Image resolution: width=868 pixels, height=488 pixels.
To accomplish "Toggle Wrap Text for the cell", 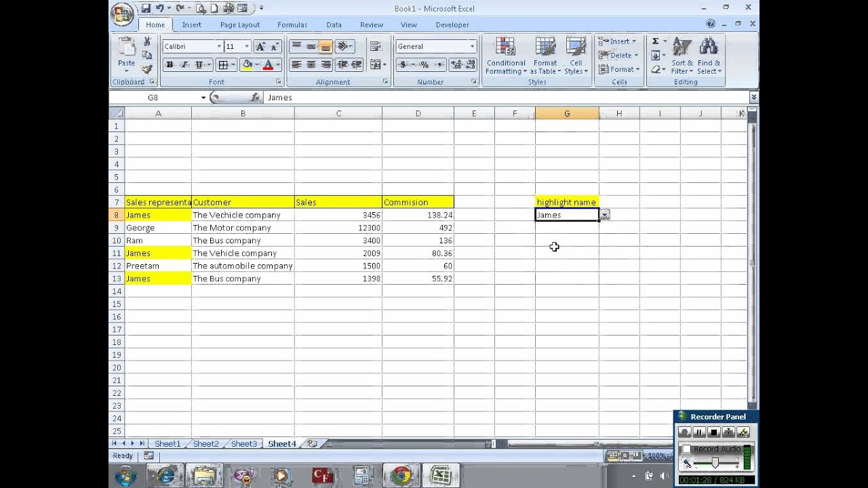I will (x=375, y=46).
